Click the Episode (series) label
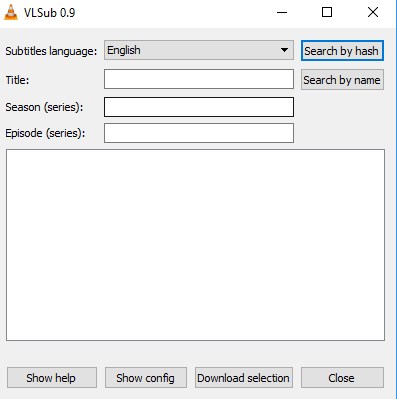The height and width of the screenshot is (399, 397). [x=45, y=133]
